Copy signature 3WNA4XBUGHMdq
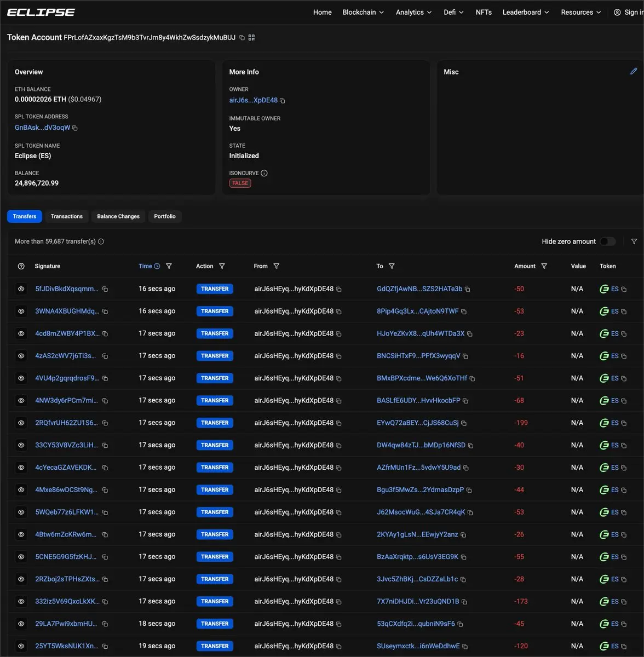The height and width of the screenshot is (657, 644). [105, 312]
